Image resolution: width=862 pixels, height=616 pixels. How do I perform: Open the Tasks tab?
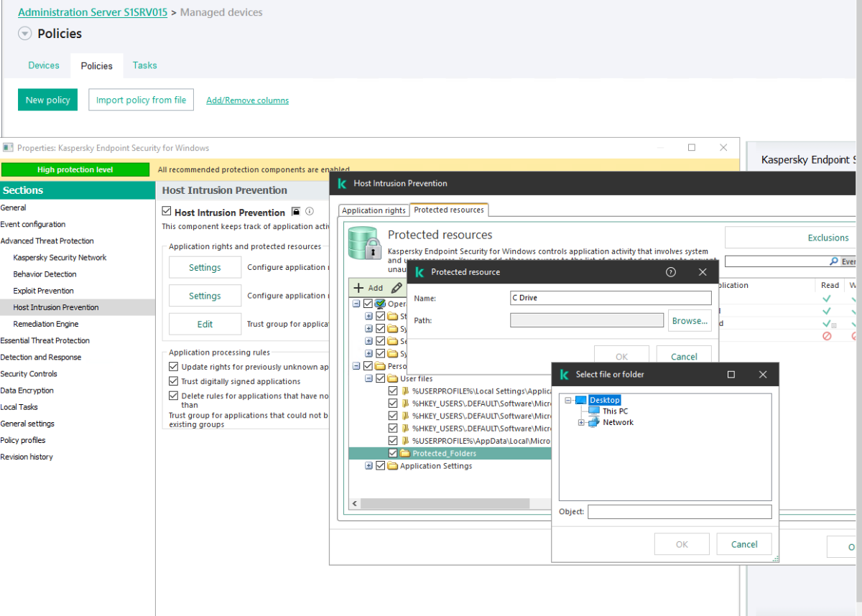(144, 65)
